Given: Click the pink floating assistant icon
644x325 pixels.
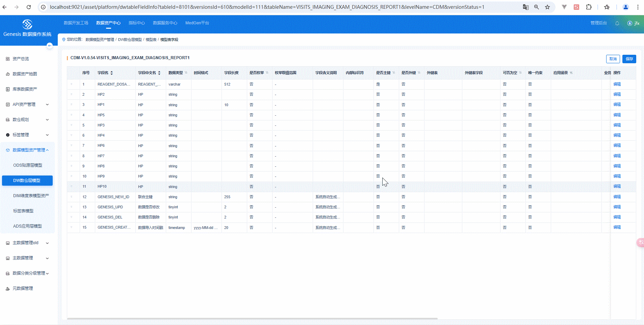Looking at the screenshot, I should tap(640, 242).
